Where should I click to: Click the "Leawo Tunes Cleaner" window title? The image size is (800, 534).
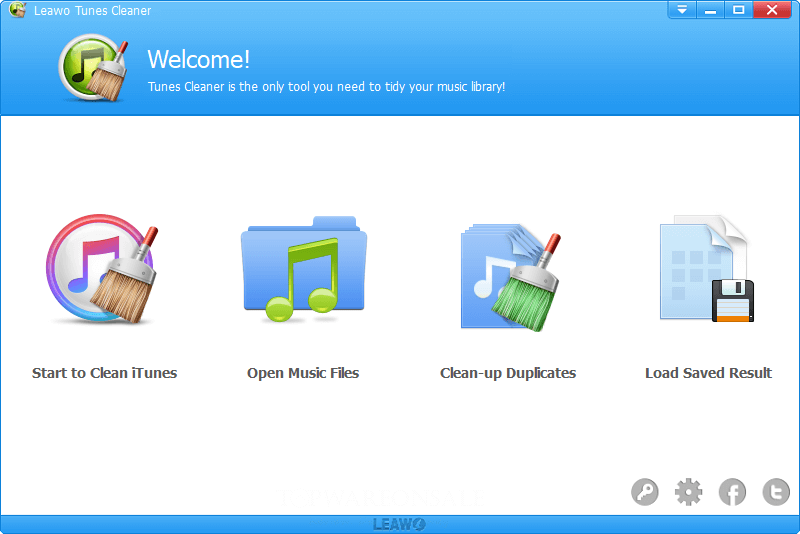(92, 11)
